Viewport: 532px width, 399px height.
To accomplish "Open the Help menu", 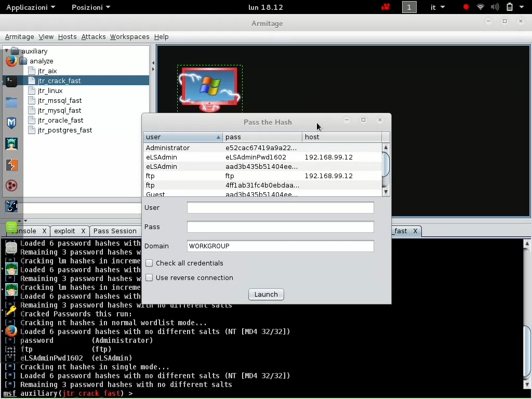I will coord(161,37).
